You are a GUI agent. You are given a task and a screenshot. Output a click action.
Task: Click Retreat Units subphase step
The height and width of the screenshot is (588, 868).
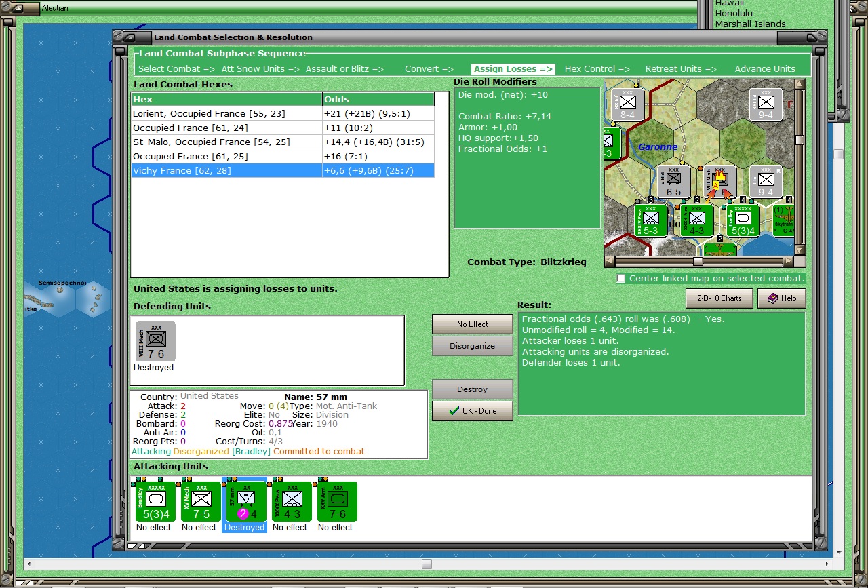(680, 69)
